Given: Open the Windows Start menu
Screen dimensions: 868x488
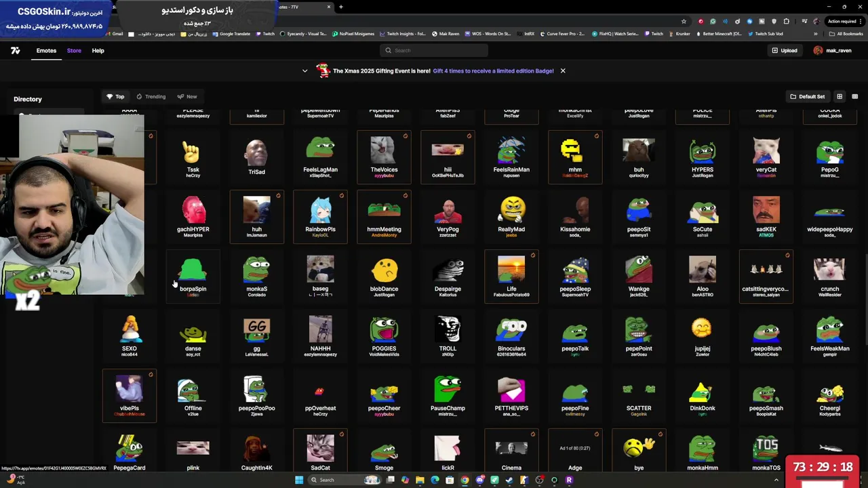Looking at the screenshot, I should 298,480.
